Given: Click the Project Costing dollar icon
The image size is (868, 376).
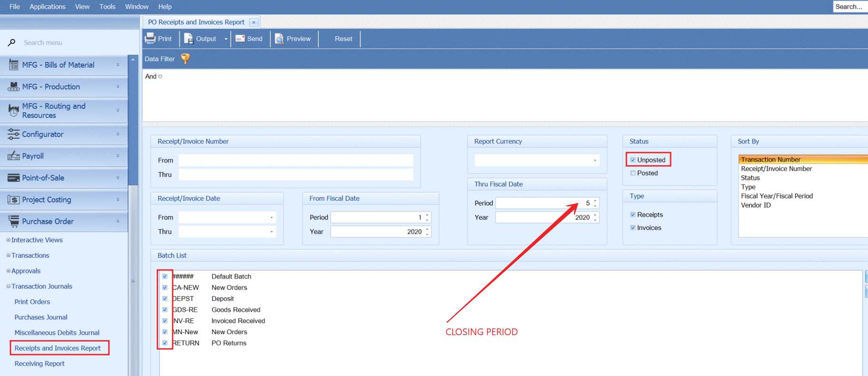Looking at the screenshot, I should point(13,200).
